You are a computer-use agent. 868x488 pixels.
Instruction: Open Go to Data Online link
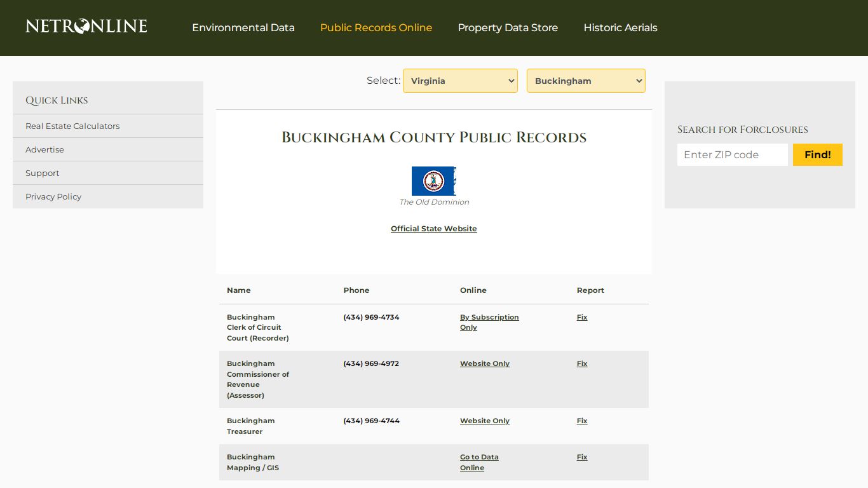479,462
